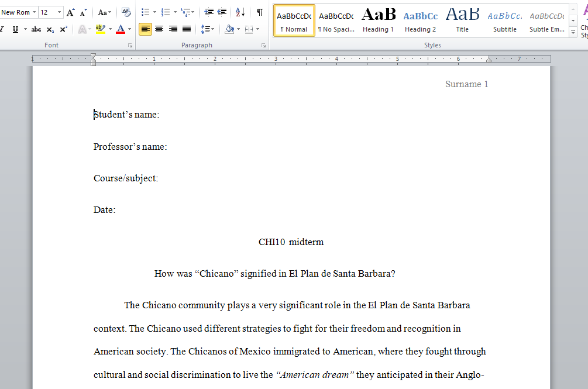Open underline style dropdown arrow
This screenshot has height=389, width=588.
[25, 29]
